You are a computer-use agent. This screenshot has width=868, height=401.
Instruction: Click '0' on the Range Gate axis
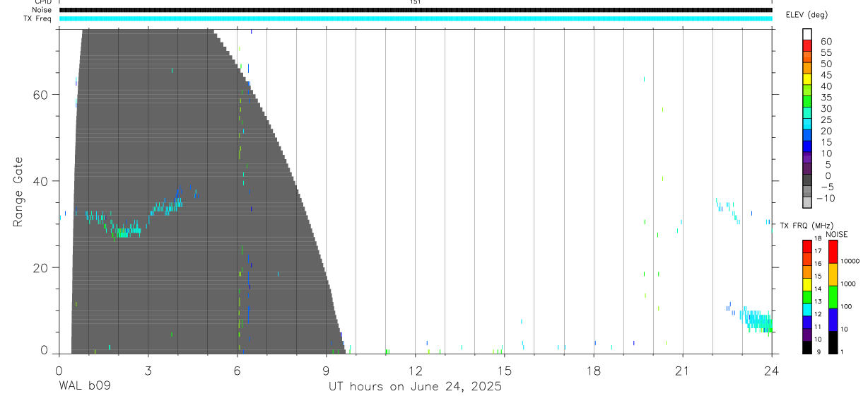(44, 351)
